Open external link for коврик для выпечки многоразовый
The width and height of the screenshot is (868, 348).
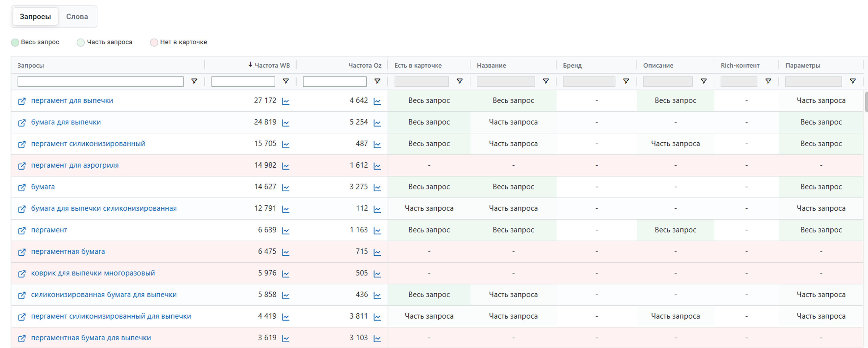pos(22,274)
